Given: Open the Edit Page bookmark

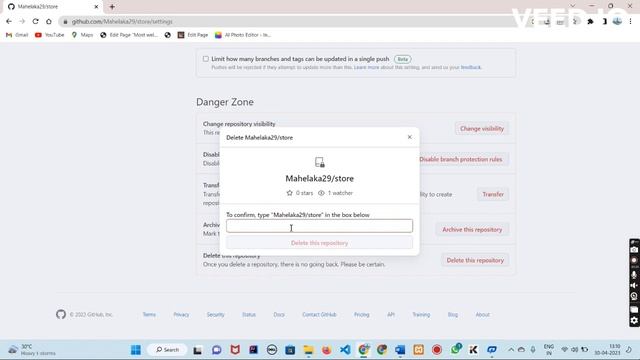Looking at the screenshot, I should click(193, 35).
